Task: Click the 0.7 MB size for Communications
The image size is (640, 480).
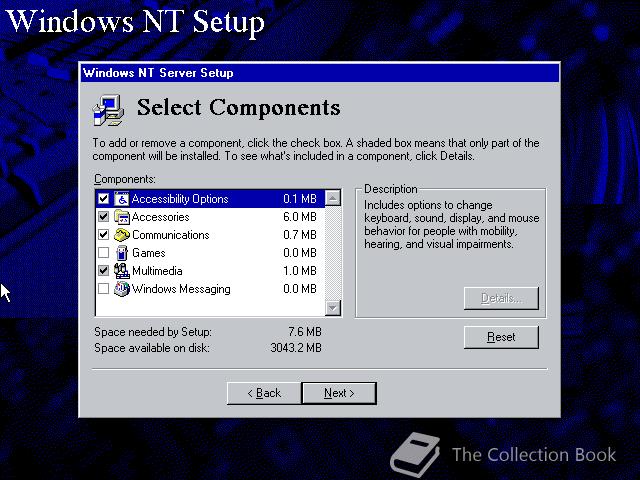Action: click(300, 235)
